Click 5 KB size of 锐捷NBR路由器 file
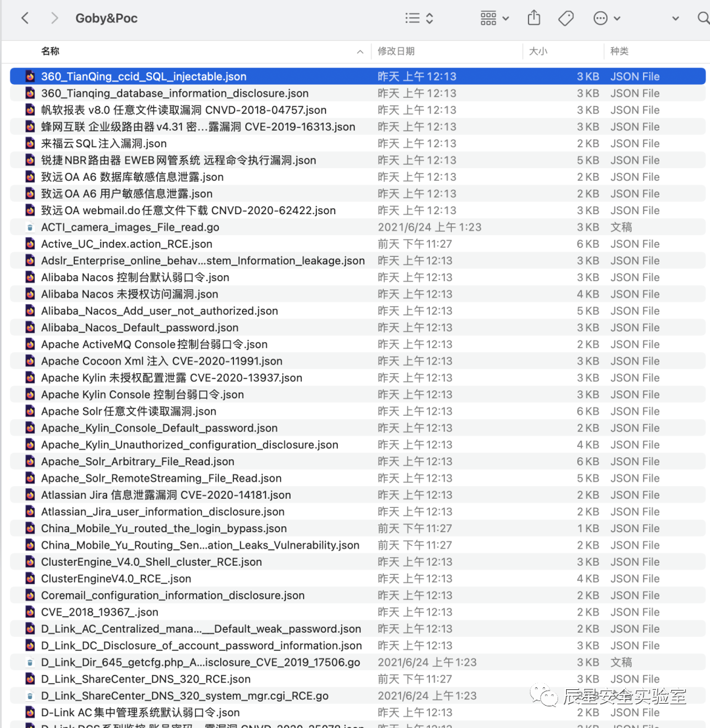 [x=588, y=160]
